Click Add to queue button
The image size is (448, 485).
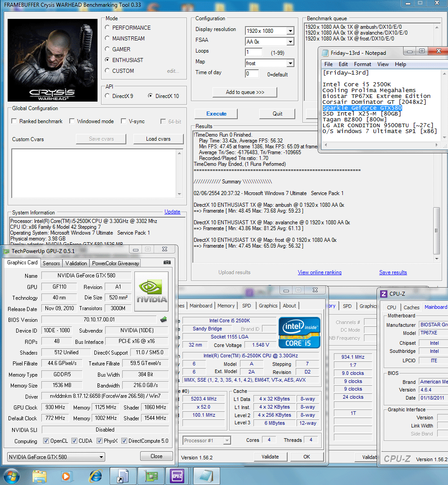[x=245, y=92]
